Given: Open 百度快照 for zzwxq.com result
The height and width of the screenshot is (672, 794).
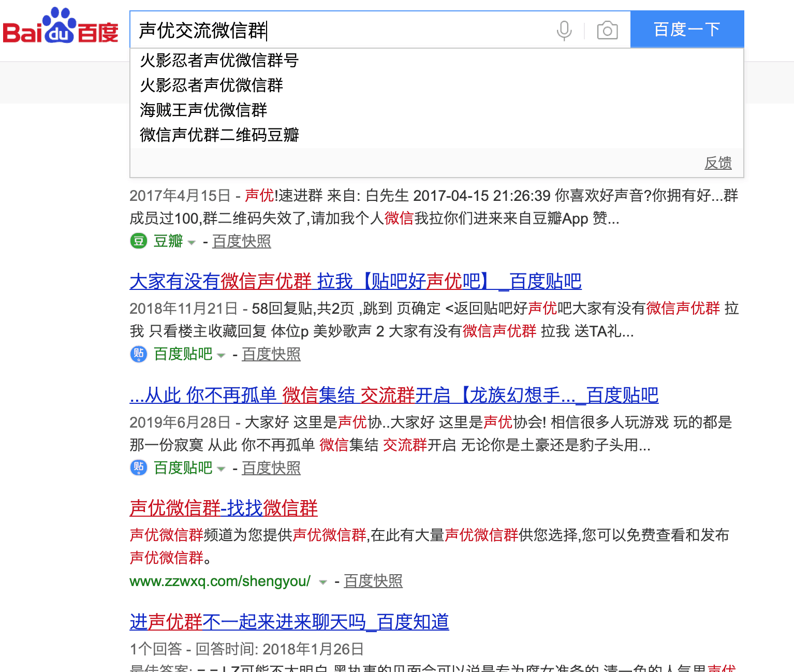Looking at the screenshot, I should tap(373, 581).
